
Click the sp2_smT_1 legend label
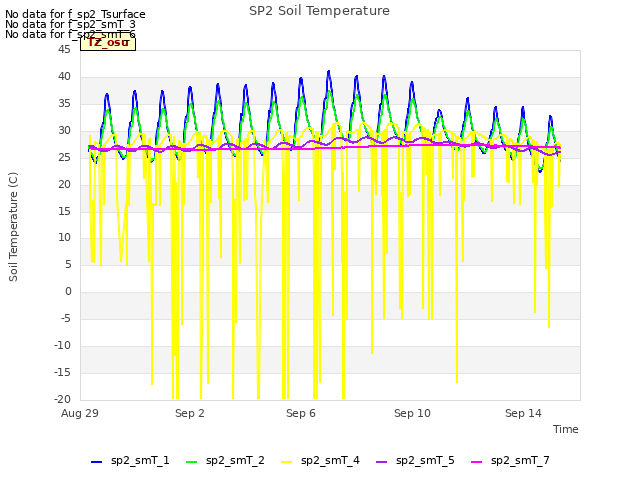[140, 461]
